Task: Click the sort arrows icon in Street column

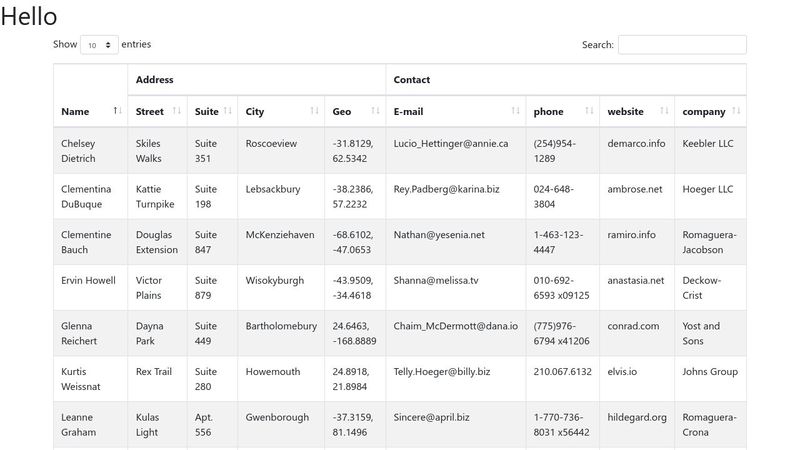Action: (x=177, y=111)
